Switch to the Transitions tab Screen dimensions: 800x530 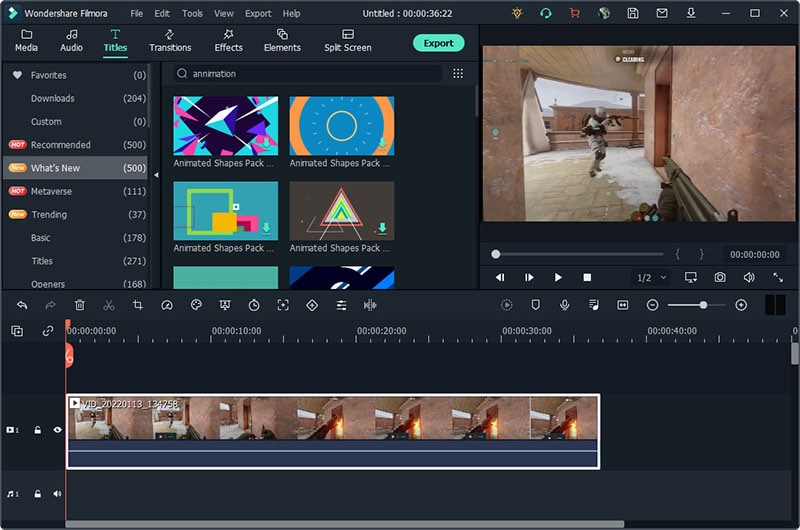(170, 41)
